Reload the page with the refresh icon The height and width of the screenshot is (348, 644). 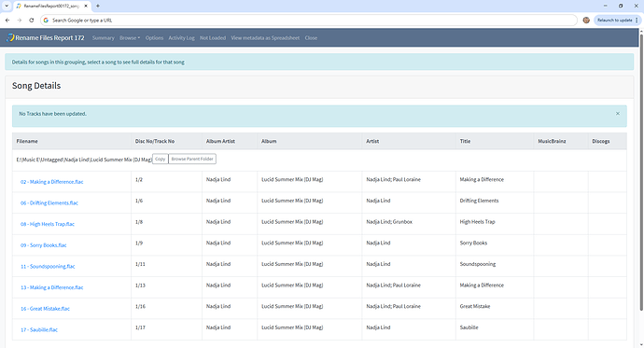point(31,21)
